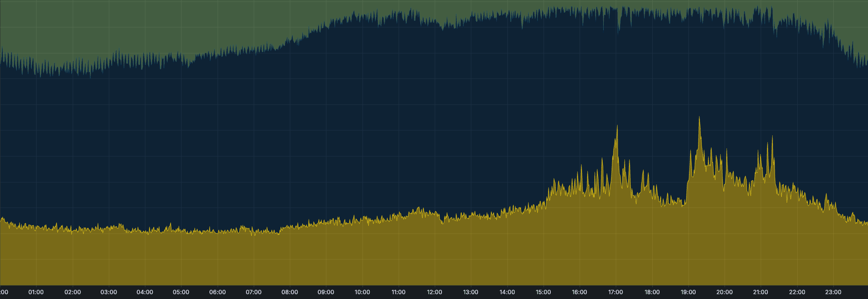Click the dark blue area above 10:00
The image size is (868, 299).
363,120
